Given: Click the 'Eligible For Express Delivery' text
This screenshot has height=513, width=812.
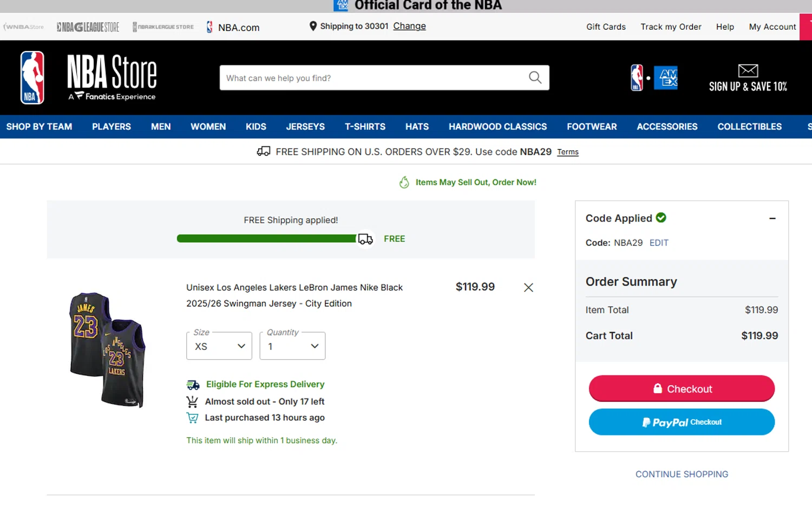Looking at the screenshot, I should (x=265, y=384).
